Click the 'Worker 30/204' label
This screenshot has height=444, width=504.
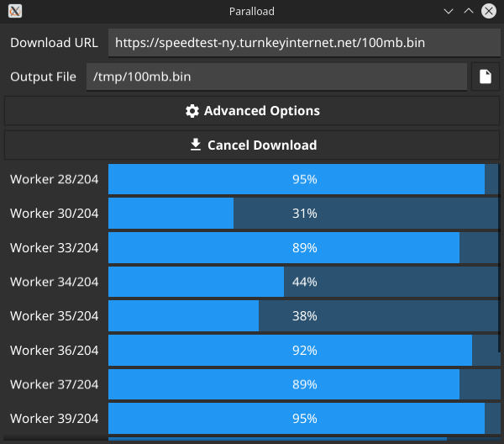coord(54,214)
